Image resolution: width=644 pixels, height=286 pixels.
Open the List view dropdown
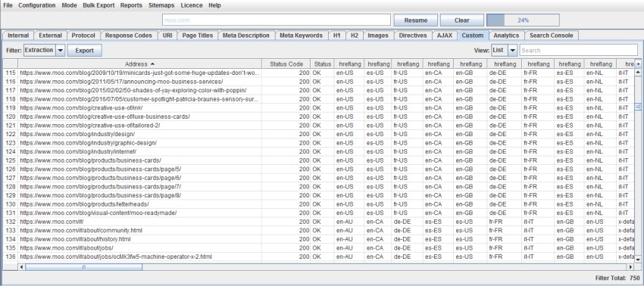(x=504, y=51)
